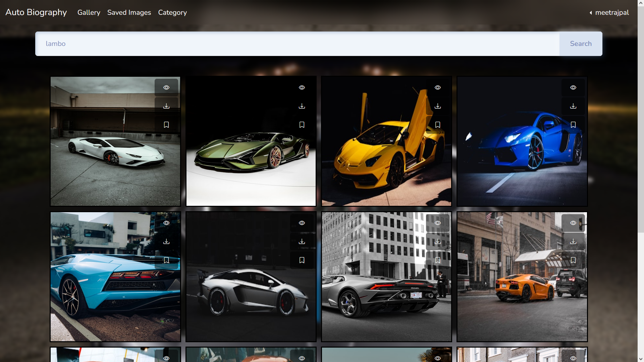The height and width of the screenshot is (362, 644).
Task: Click the page scrollbar up arrow
Action: click(641, 3)
